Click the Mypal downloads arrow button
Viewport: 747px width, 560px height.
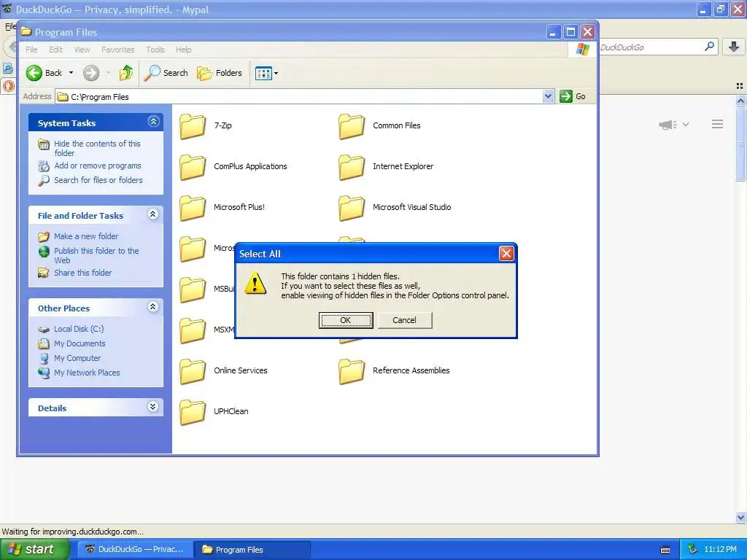click(x=734, y=47)
